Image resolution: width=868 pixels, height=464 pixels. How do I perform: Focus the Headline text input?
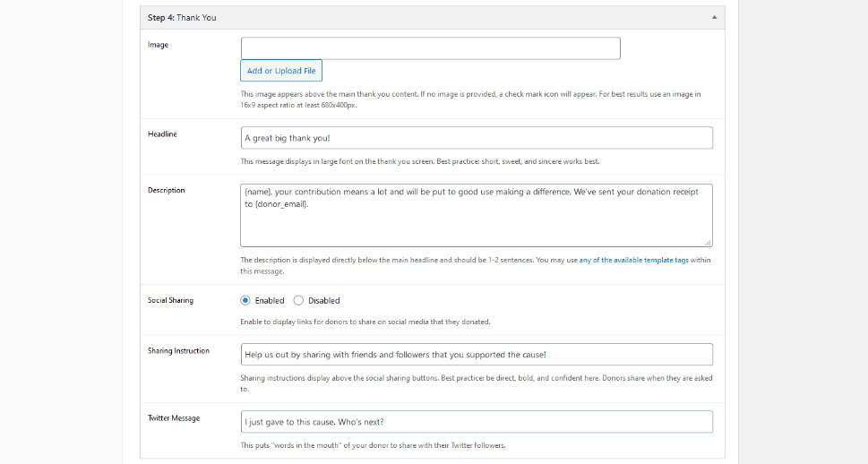477,137
